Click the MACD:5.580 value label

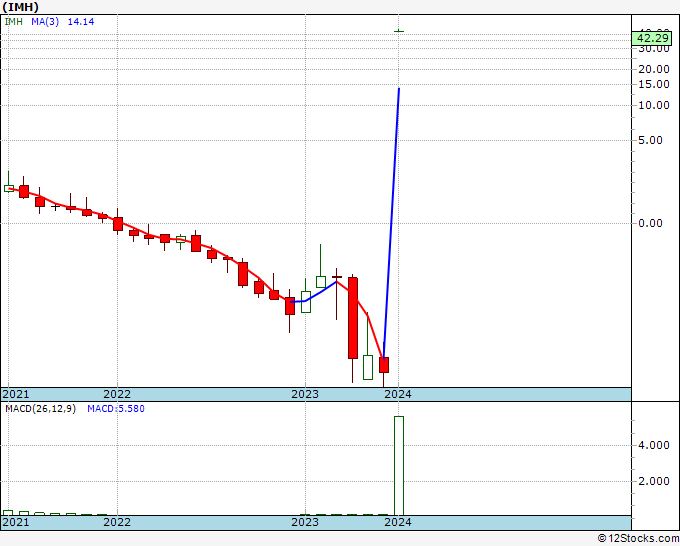tap(116, 409)
